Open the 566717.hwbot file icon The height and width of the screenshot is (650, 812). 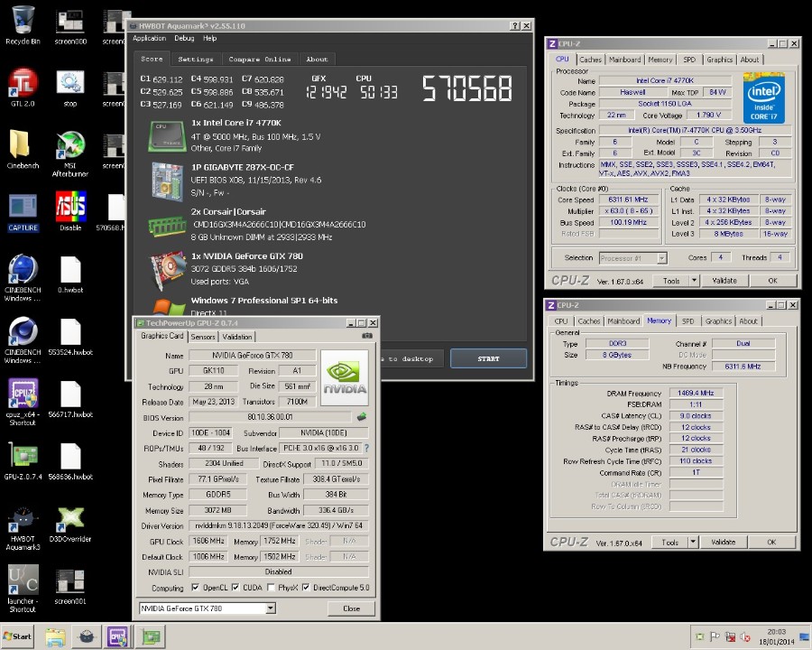pos(70,399)
